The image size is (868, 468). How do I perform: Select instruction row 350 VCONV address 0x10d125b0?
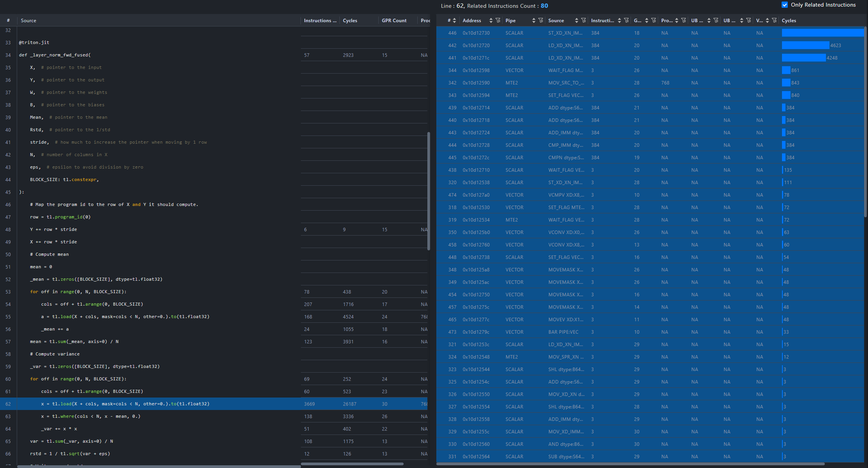tap(650, 232)
